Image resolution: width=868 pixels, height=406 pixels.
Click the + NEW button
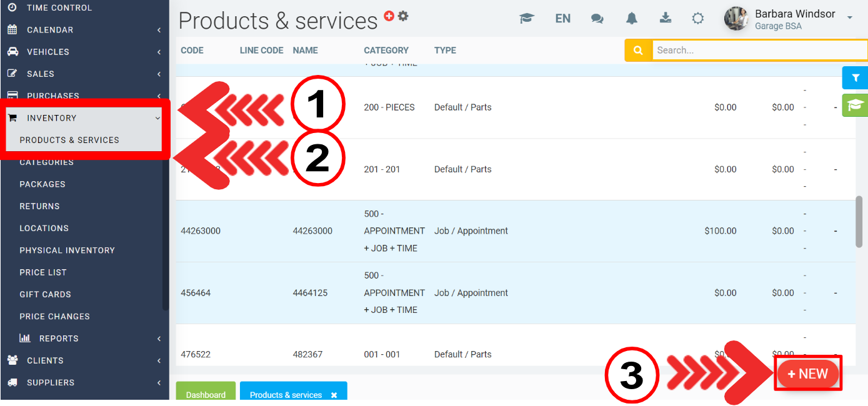808,374
